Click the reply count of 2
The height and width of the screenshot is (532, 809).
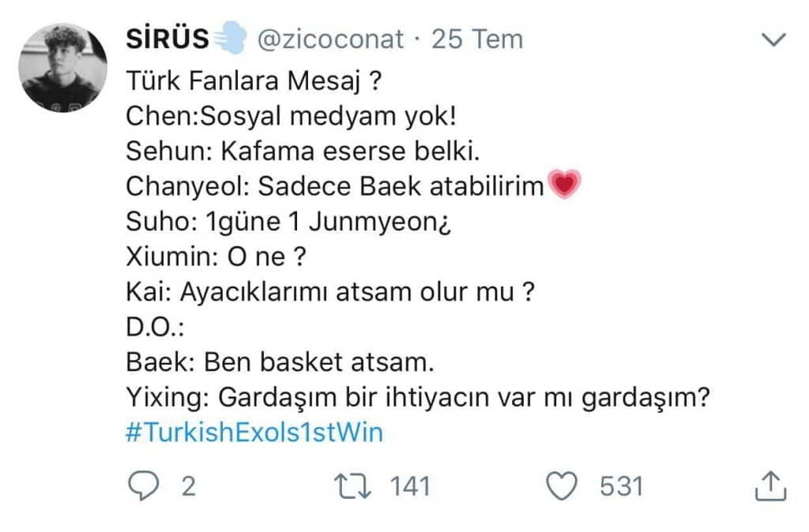188,485
